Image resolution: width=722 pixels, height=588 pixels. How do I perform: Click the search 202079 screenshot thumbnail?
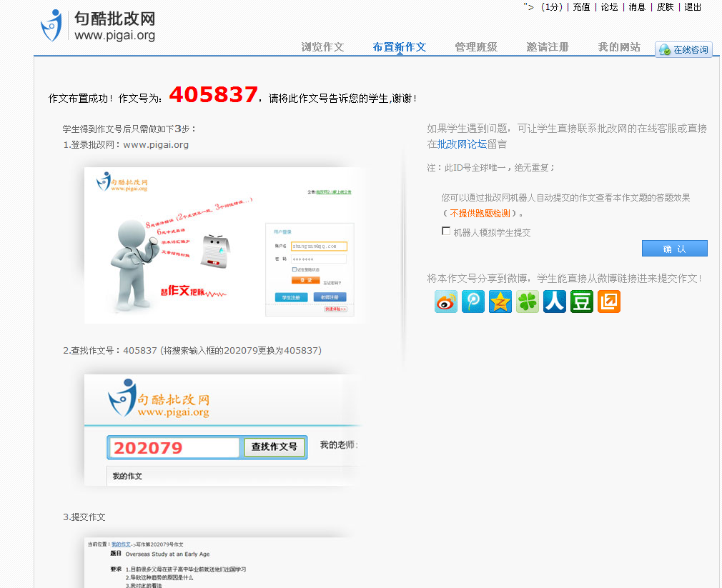click(x=223, y=430)
